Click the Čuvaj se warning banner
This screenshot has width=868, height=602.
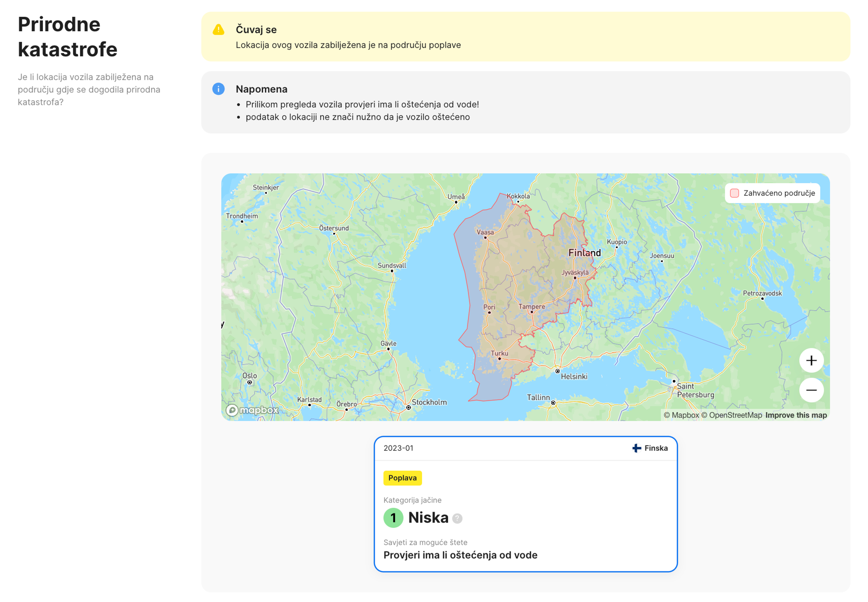tap(526, 37)
